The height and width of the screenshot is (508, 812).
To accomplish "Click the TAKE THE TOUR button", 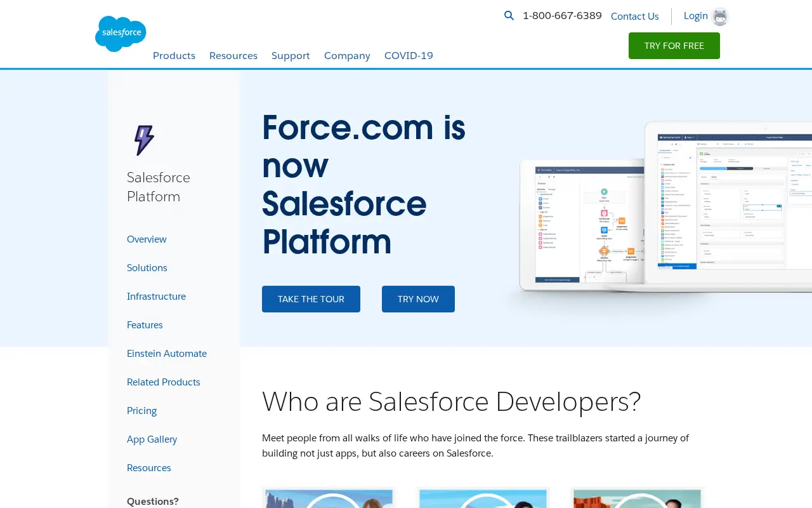I will tap(311, 299).
